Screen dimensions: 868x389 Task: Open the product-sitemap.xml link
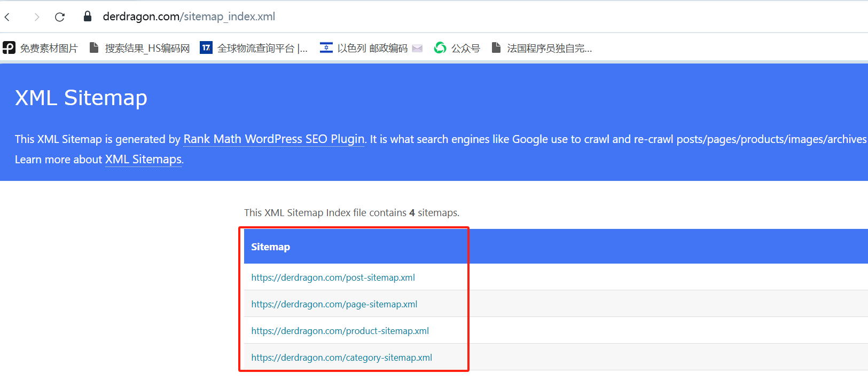click(x=340, y=331)
